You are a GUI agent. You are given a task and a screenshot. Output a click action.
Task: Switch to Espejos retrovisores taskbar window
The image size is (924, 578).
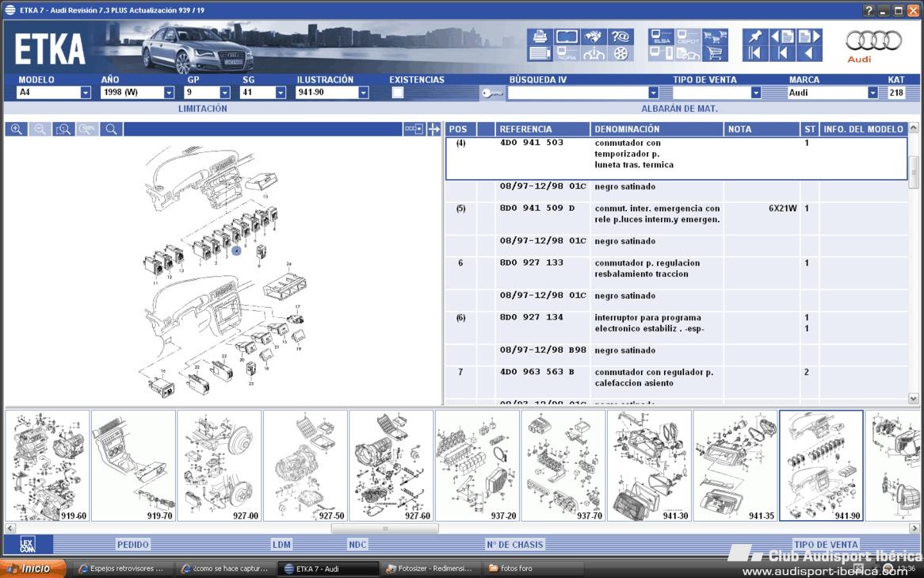pyautogui.click(x=125, y=568)
